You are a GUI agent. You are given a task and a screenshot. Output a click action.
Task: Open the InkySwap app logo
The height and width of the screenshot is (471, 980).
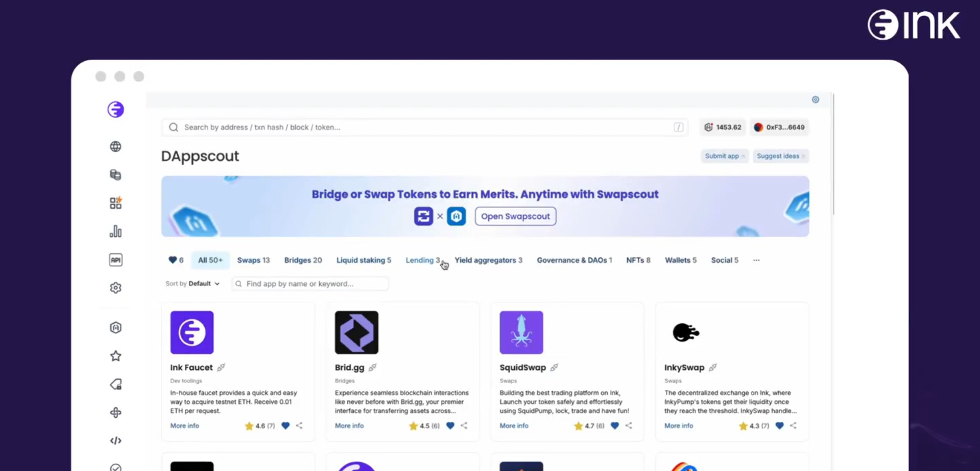pyautogui.click(x=686, y=332)
